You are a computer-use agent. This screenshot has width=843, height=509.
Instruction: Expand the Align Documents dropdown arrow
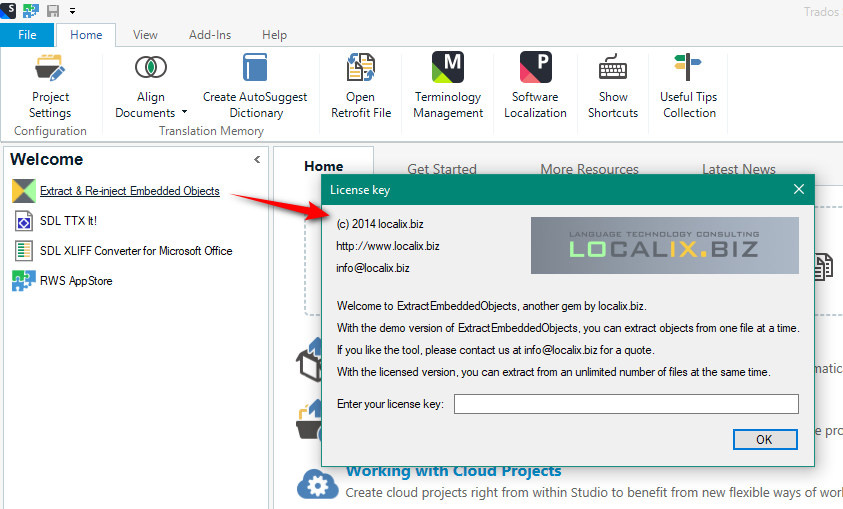point(184,112)
